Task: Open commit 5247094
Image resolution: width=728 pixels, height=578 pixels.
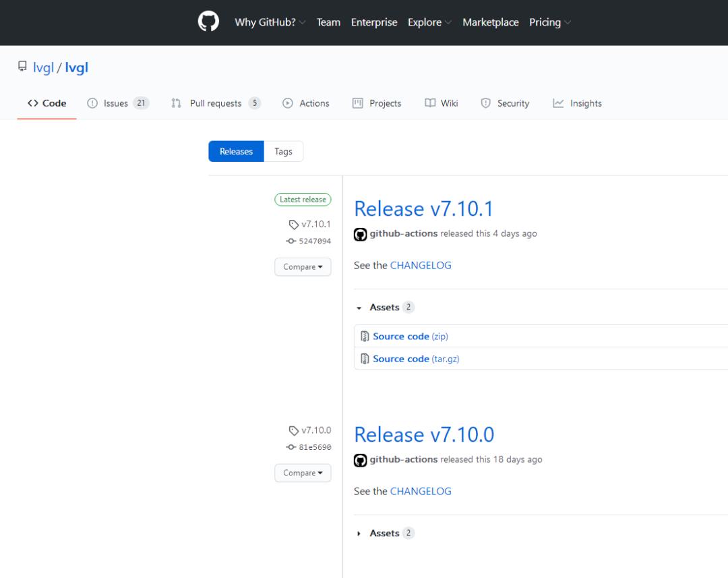Action: click(x=315, y=241)
